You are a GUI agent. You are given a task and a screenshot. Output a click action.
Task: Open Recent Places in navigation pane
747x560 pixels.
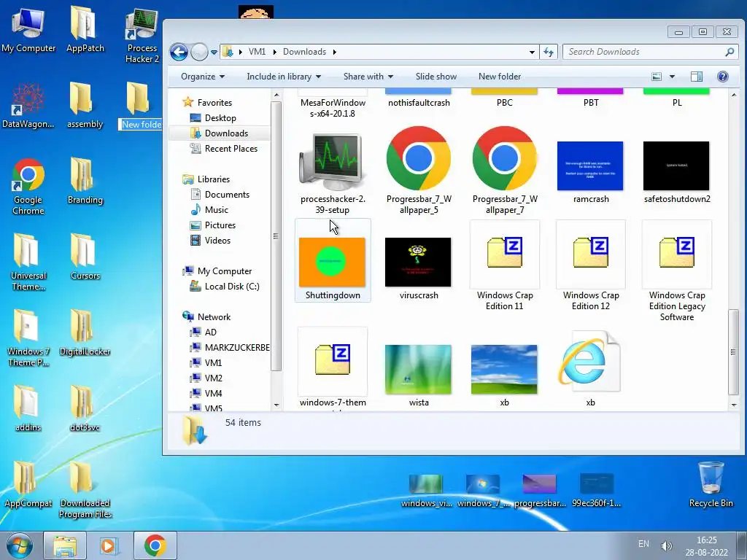coord(231,149)
